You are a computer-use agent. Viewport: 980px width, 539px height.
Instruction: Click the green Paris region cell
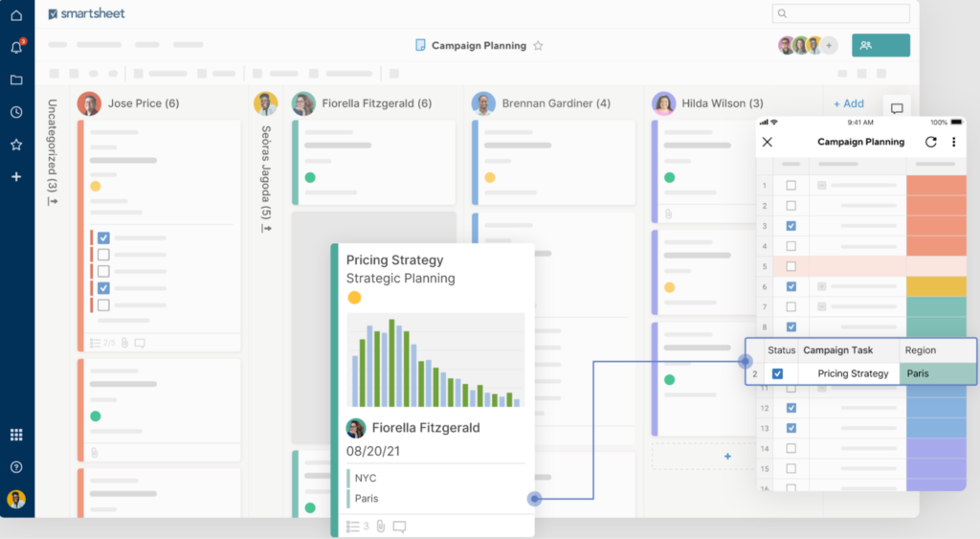click(938, 373)
